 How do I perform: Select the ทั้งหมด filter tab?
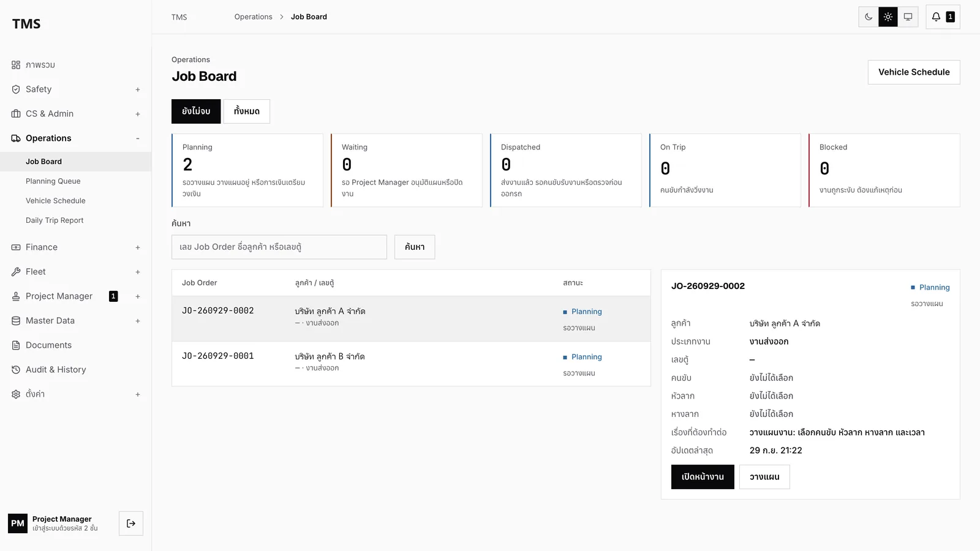(247, 111)
